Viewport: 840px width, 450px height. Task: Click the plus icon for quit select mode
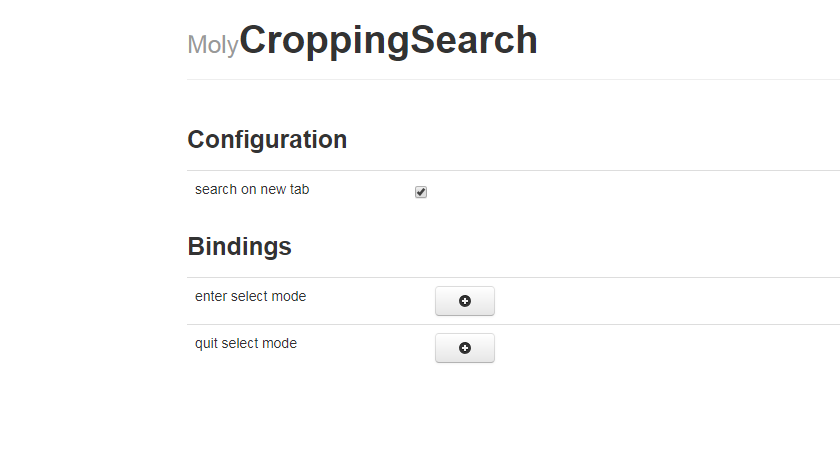click(464, 348)
